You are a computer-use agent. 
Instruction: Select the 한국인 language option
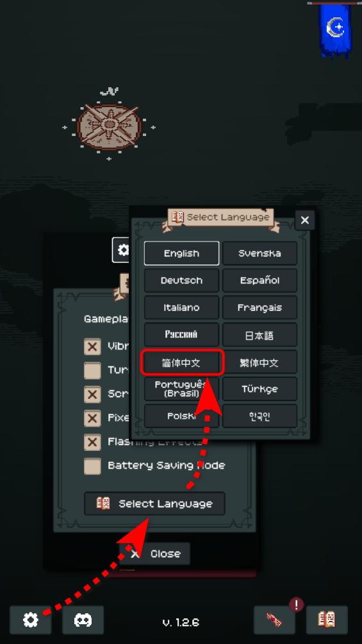259,416
